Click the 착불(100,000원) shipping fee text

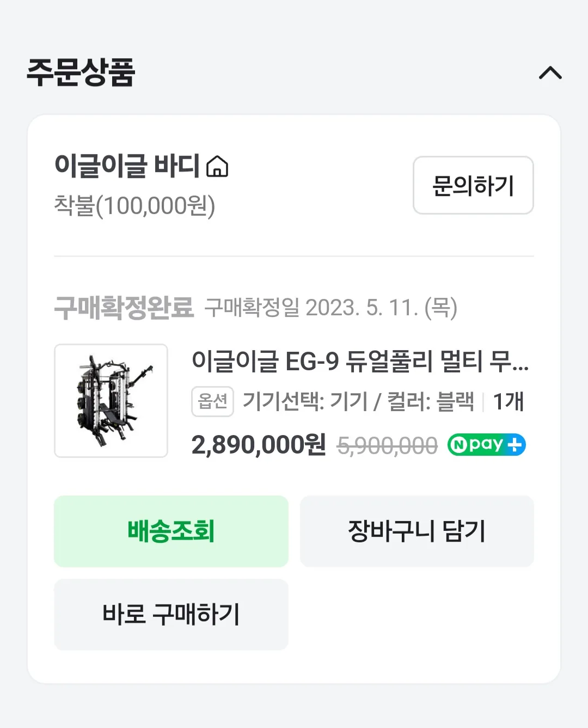click(134, 206)
